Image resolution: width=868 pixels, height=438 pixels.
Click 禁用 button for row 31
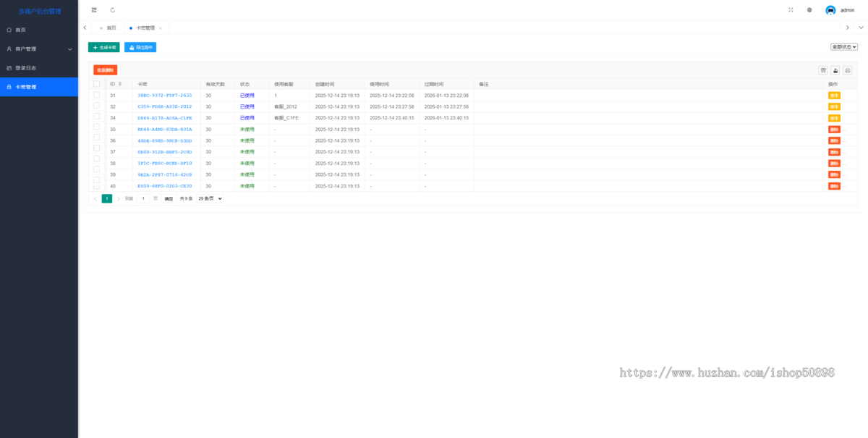pos(834,95)
